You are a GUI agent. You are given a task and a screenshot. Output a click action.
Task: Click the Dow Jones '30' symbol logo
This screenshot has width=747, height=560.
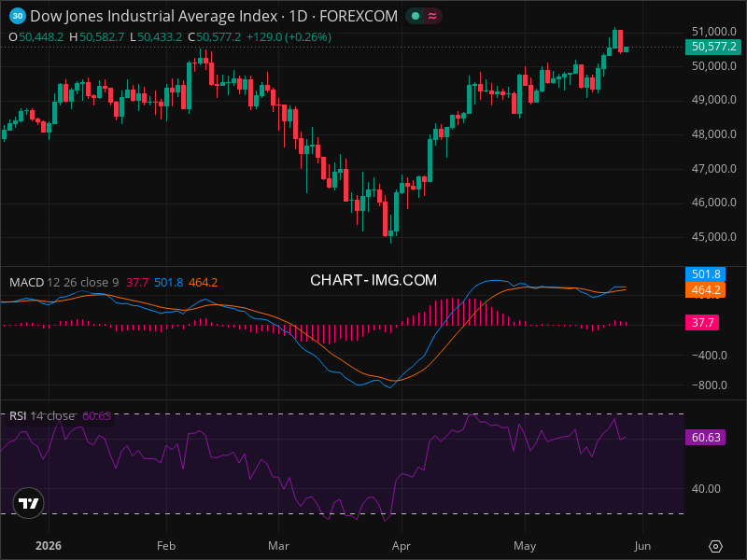[18, 16]
